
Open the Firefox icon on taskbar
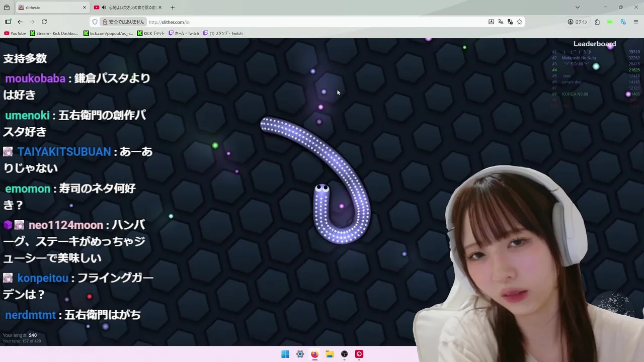point(314,354)
